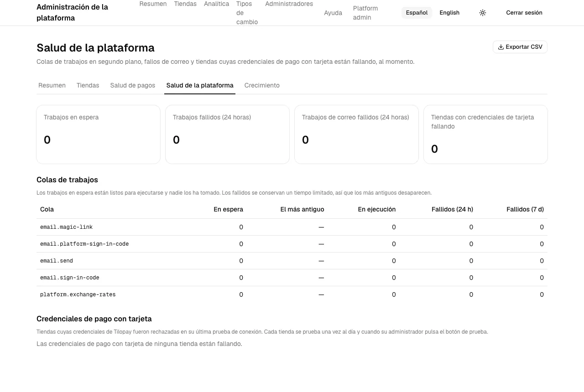The image size is (584, 392).
Task: Click the Trabajos de correo fallidos card
Action: tap(356, 134)
